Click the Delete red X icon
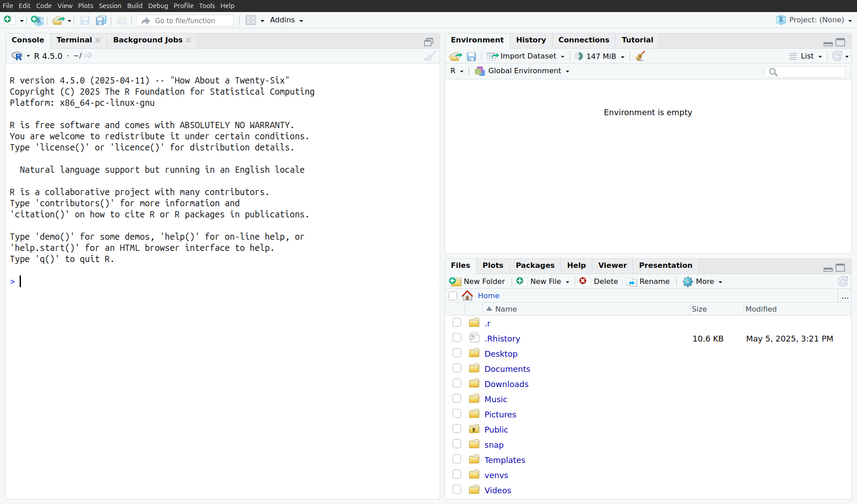The height and width of the screenshot is (504, 857). (x=583, y=281)
